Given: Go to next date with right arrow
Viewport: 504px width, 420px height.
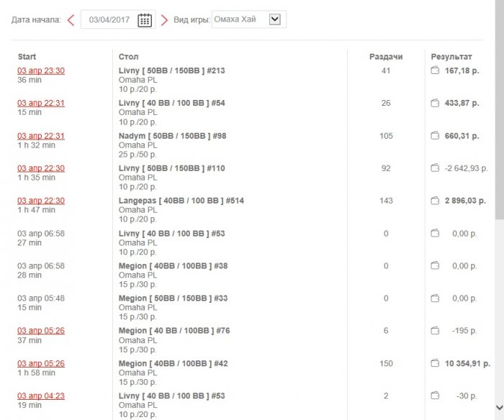Looking at the screenshot, I should coord(164,20).
